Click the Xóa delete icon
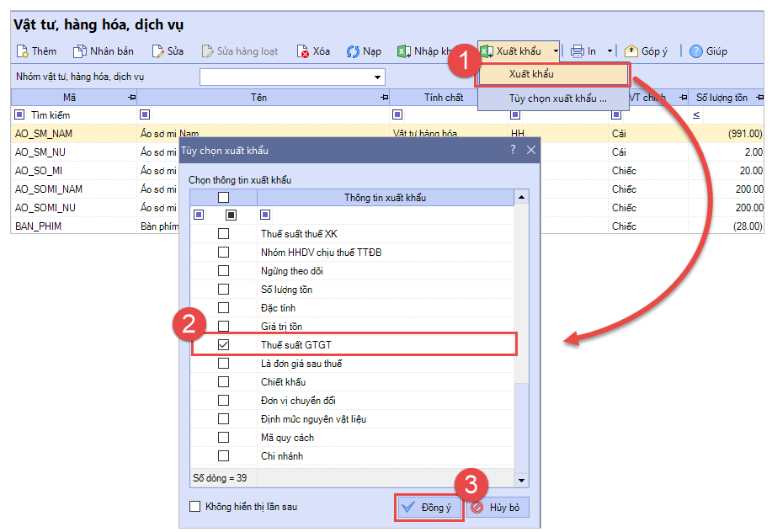The image size is (772, 532). (x=303, y=51)
